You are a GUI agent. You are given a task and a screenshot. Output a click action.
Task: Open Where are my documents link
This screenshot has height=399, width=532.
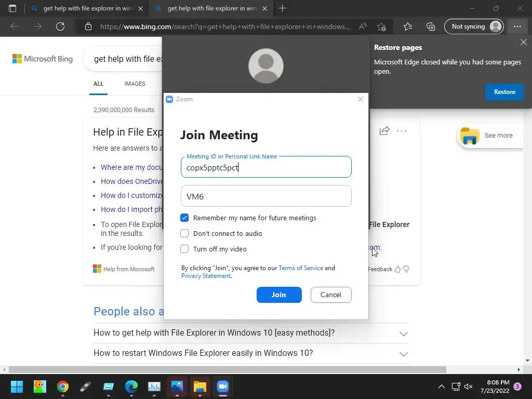(x=131, y=167)
